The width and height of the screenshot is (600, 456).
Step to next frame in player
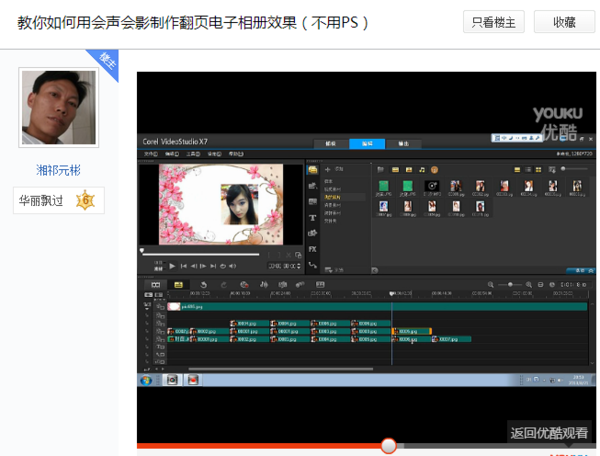coord(203,266)
